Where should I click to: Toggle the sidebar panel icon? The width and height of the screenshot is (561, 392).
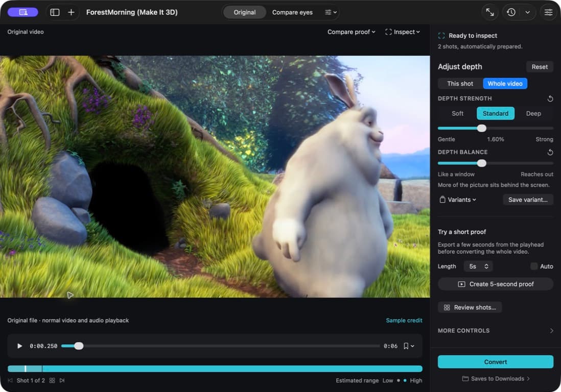pos(55,12)
